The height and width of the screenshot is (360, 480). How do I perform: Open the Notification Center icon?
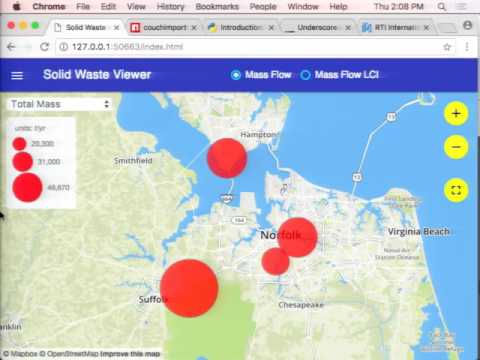(462, 7)
